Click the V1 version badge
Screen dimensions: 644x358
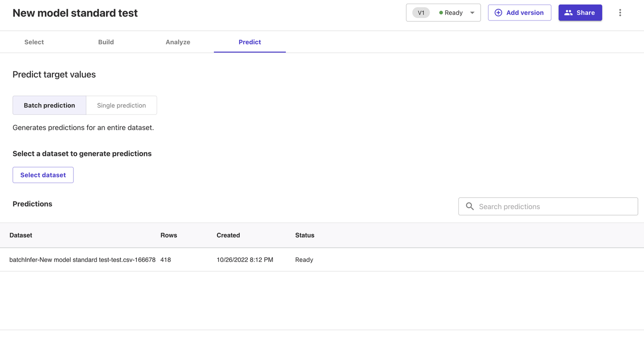tap(421, 13)
